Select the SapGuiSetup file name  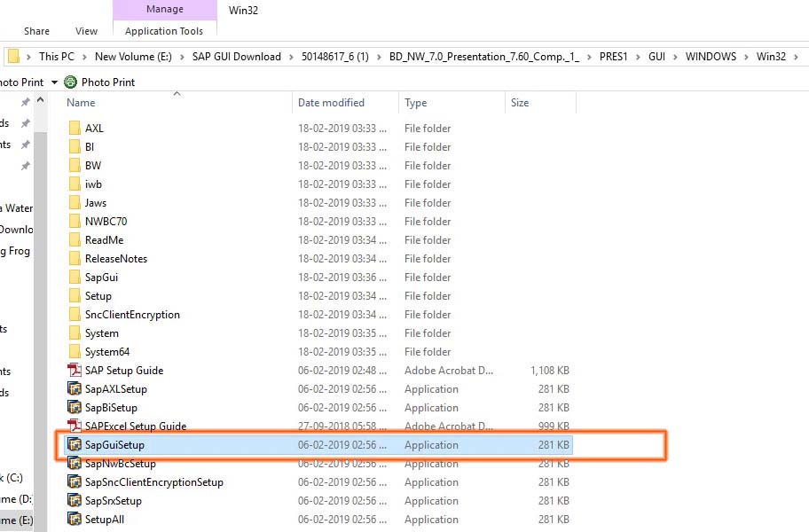114,444
